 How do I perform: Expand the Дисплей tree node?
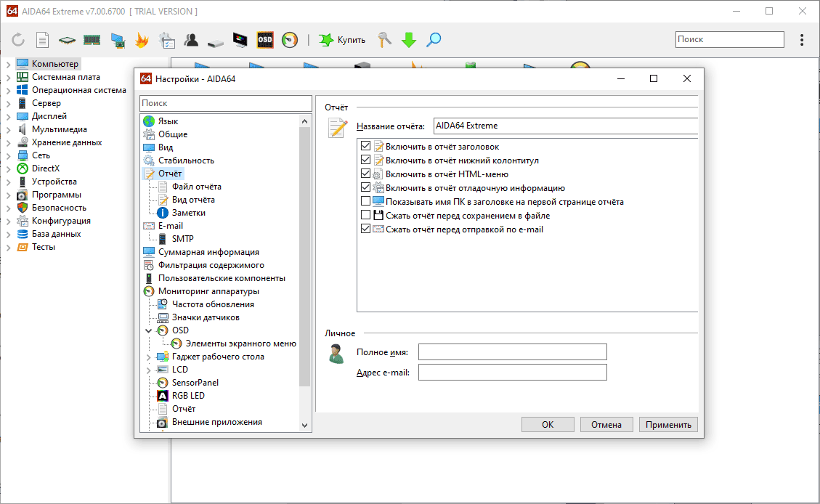click(9, 117)
